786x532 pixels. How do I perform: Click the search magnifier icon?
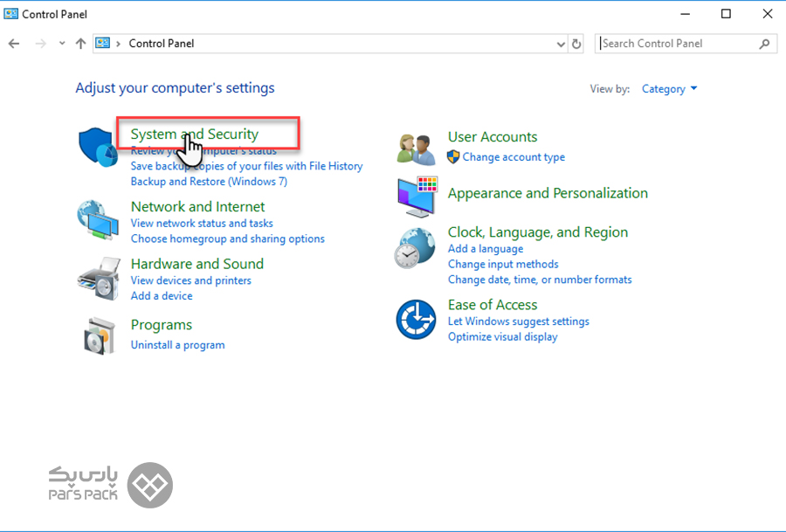point(764,45)
